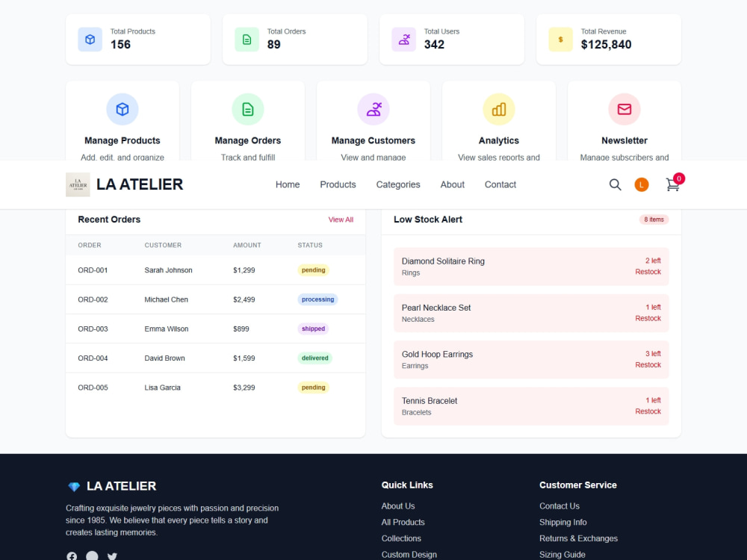Click the Total Users people icon
The width and height of the screenshot is (747, 560).
[x=403, y=40]
